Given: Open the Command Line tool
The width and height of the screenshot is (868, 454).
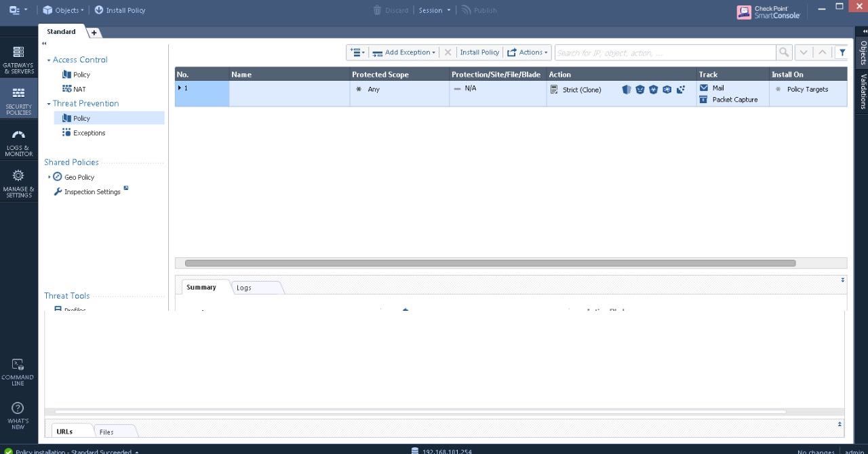Looking at the screenshot, I should pyautogui.click(x=18, y=373).
